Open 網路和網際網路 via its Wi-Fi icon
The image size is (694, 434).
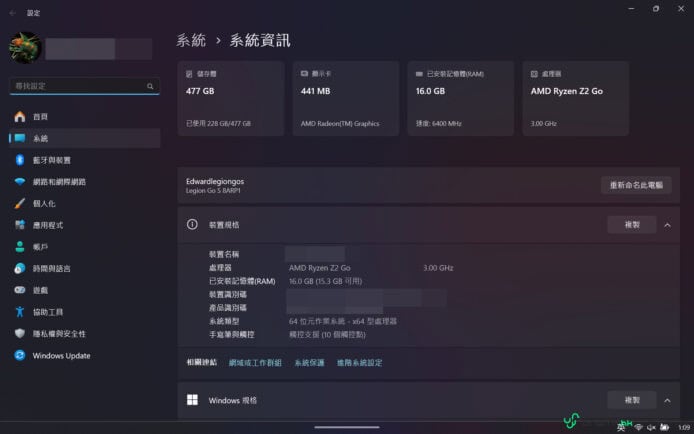click(x=20, y=182)
